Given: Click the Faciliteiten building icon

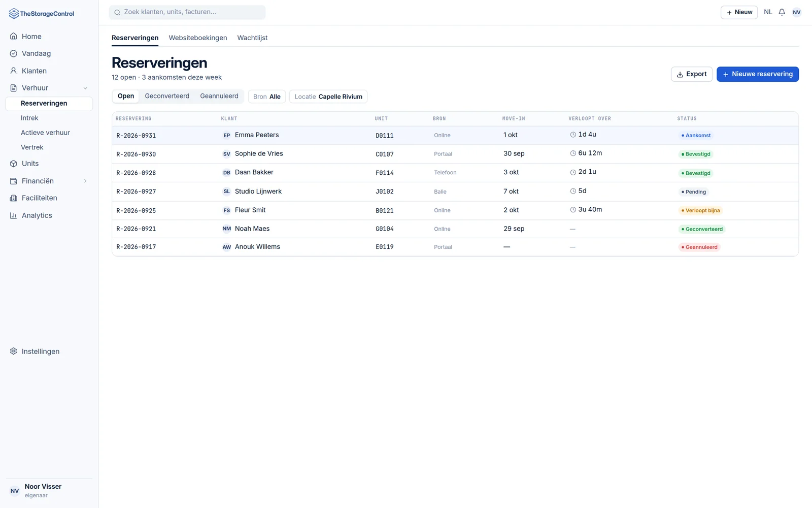Looking at the screenshot, I should pyautogui.click(x=14, y=198).
